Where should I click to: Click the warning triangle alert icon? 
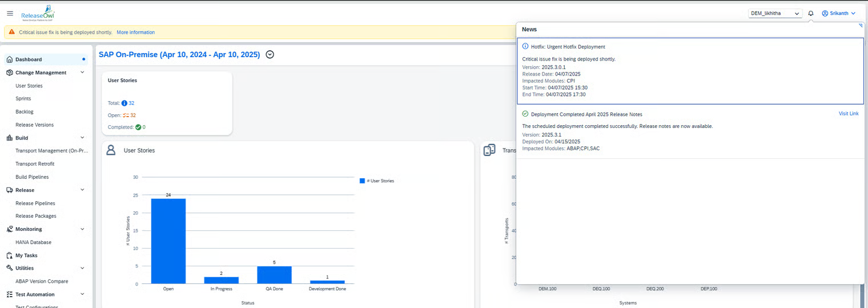click(x=12, y=32)
